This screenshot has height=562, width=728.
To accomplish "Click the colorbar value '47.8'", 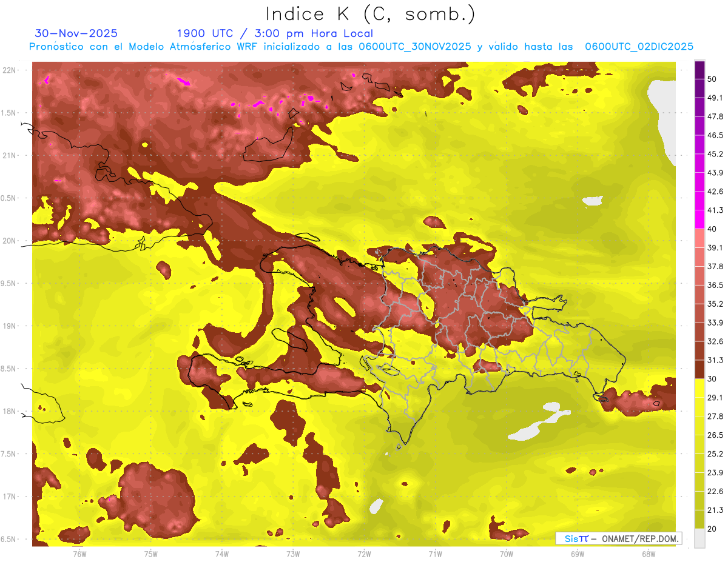I will click(715, 116).
